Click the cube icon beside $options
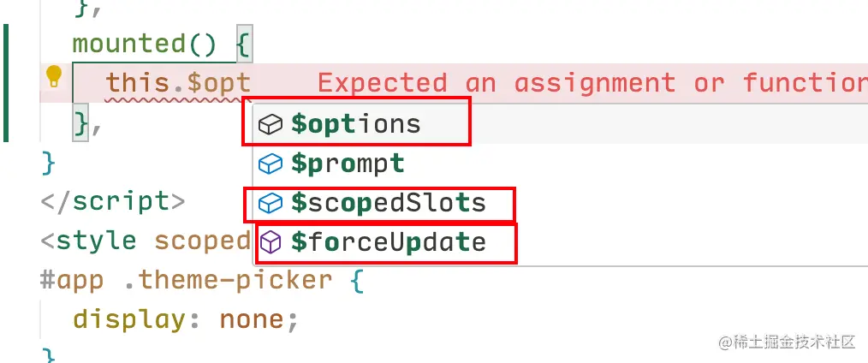Viewport: 868px width, 363px height. (271, 124)
